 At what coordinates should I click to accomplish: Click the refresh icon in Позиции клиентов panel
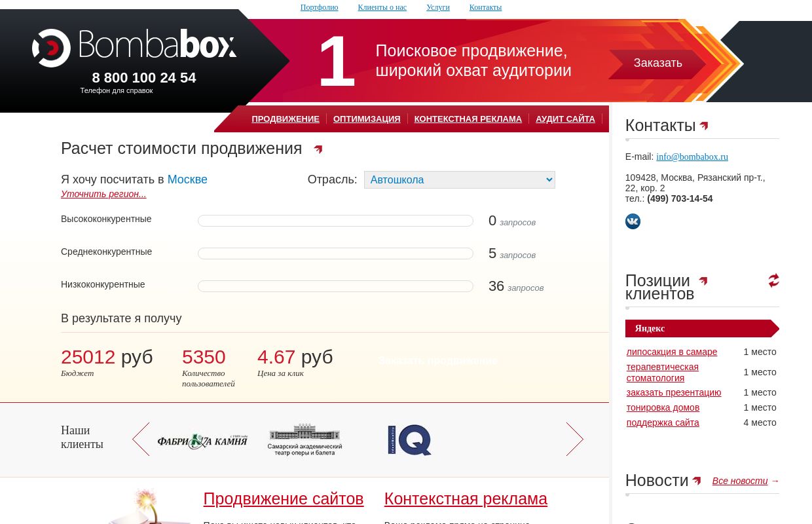click(773, 280)
